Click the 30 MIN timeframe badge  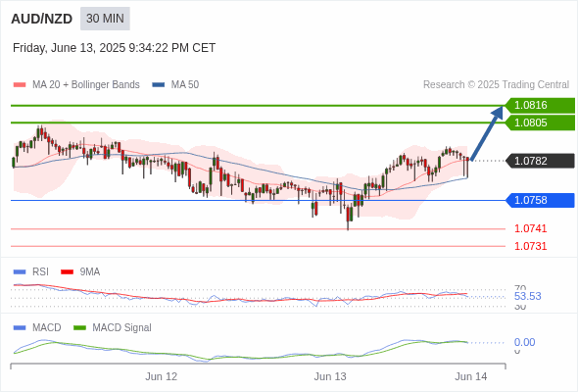point(105,19)
